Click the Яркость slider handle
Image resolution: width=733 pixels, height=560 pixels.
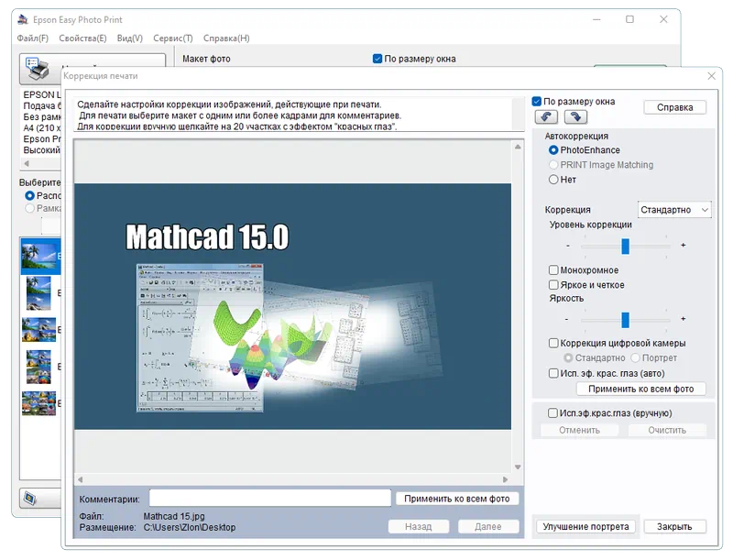tap(625, 320)
